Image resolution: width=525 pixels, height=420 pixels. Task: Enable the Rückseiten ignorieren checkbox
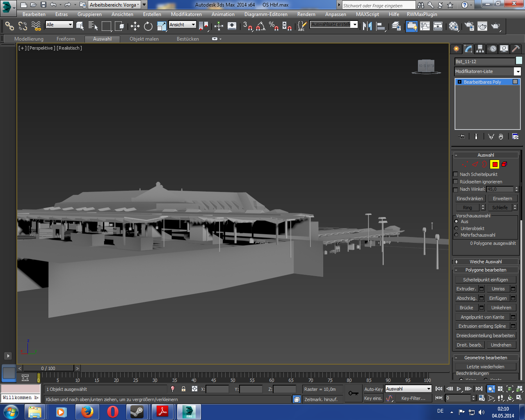coord(455,182)
